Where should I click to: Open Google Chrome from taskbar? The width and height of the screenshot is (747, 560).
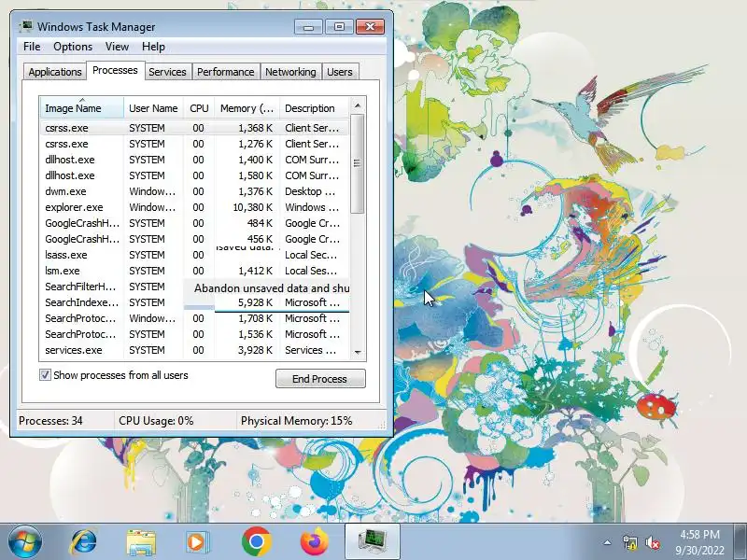pyautogui.click(x=256, y=542)
